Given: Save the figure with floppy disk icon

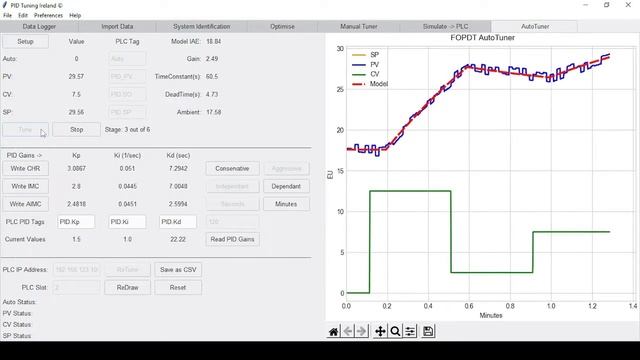Looking at the screenshot, I should [428, 331].
